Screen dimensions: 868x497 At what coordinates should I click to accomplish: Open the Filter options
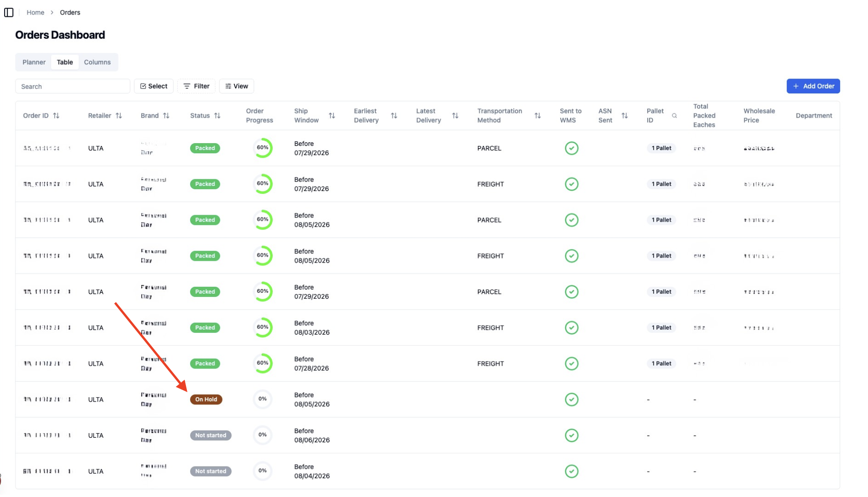click(x=196, y=86)
